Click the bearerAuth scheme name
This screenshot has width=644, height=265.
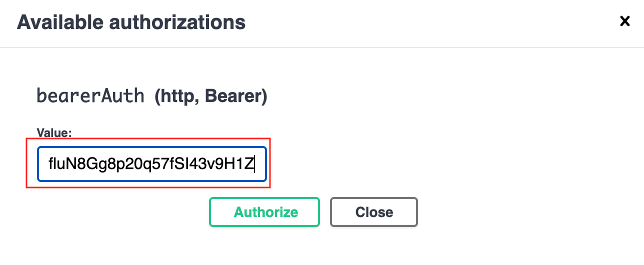click(90, 95)
